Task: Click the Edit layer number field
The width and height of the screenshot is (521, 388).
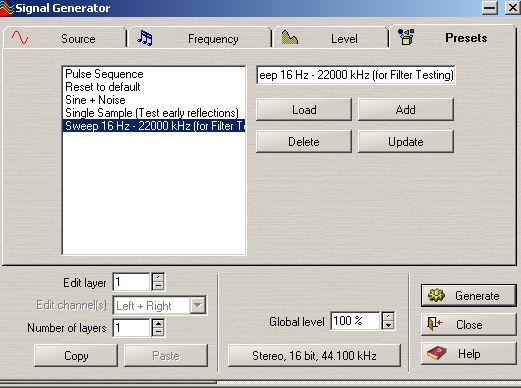Action: (131, 282)
